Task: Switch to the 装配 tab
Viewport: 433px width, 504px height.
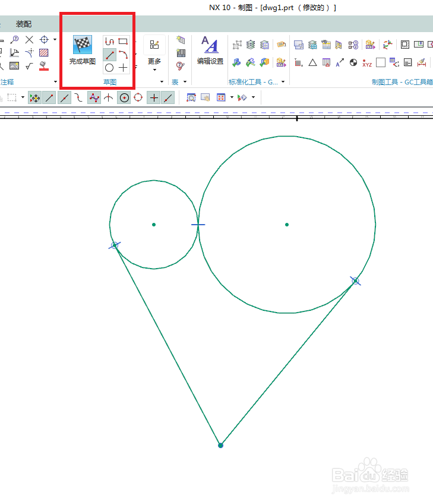Action: (24, 24)
